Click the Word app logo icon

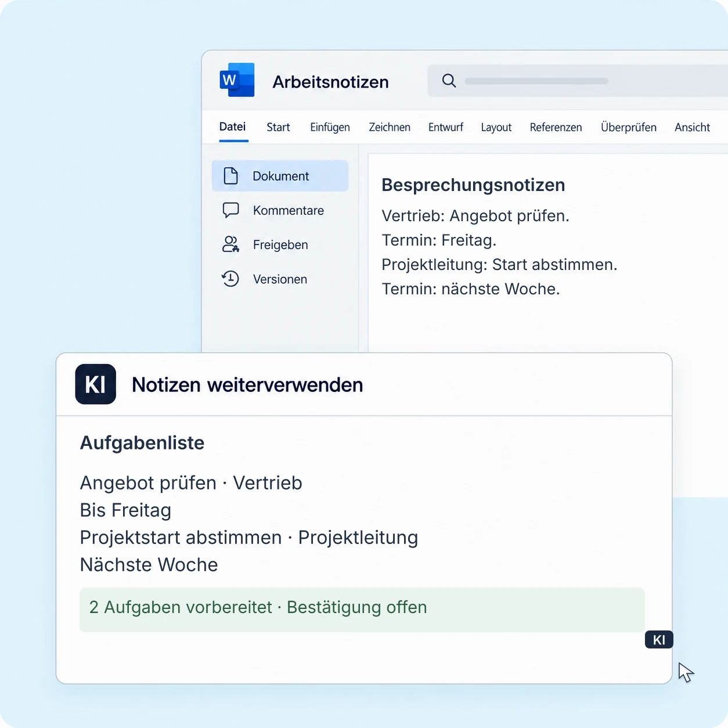[x=237, y=80]
